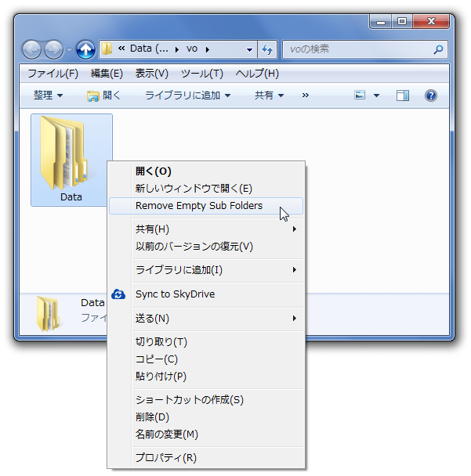Expand hidden path chevron in address bar

click(x=121, y=49)
